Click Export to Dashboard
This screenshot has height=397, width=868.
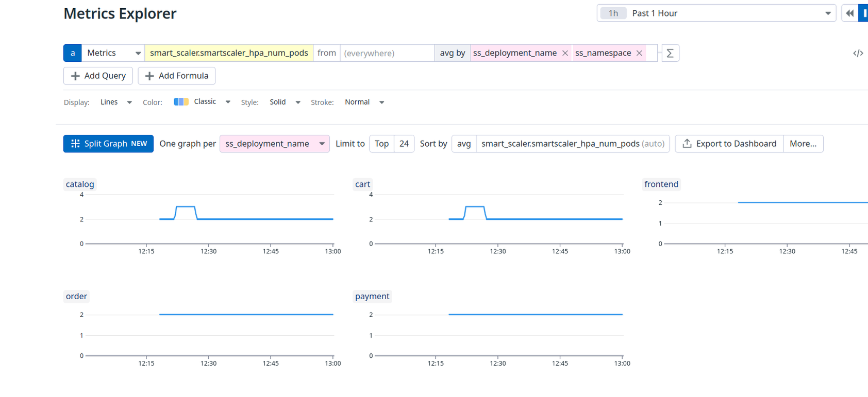[729, 144]
